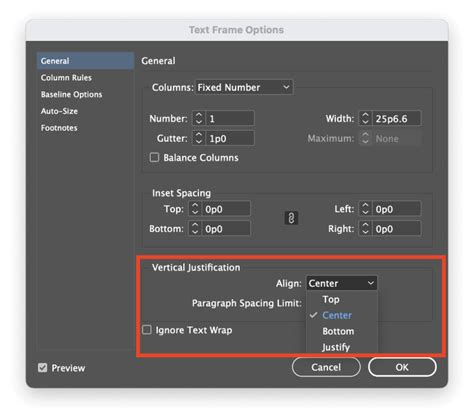The height and width of the screenshot is (420, 474).
Task: Click the Width 25p6.6 field
Action: coord(396,118)
